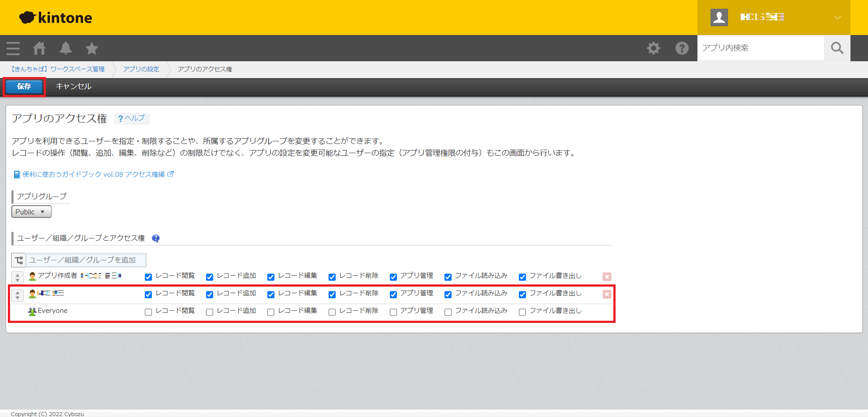868x417 pixels.
Task: Open favorites star icon
Action: [92, 48]
